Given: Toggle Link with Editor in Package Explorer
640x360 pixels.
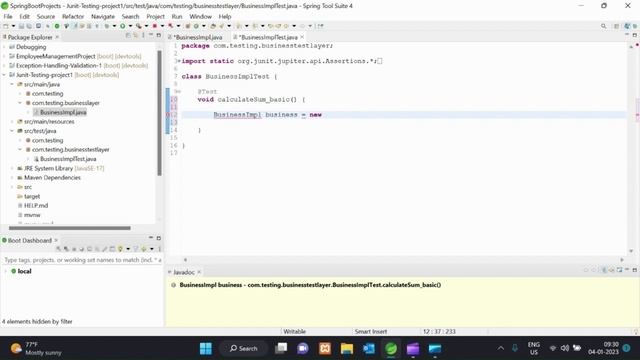Looking at the screenshot, I should (136, 36).
